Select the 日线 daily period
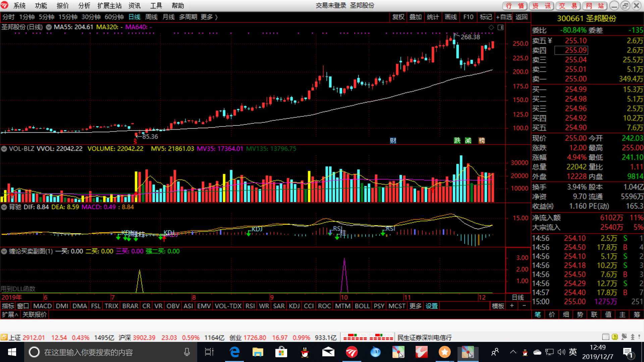644x362 pixels. click(x=135, y=17)
